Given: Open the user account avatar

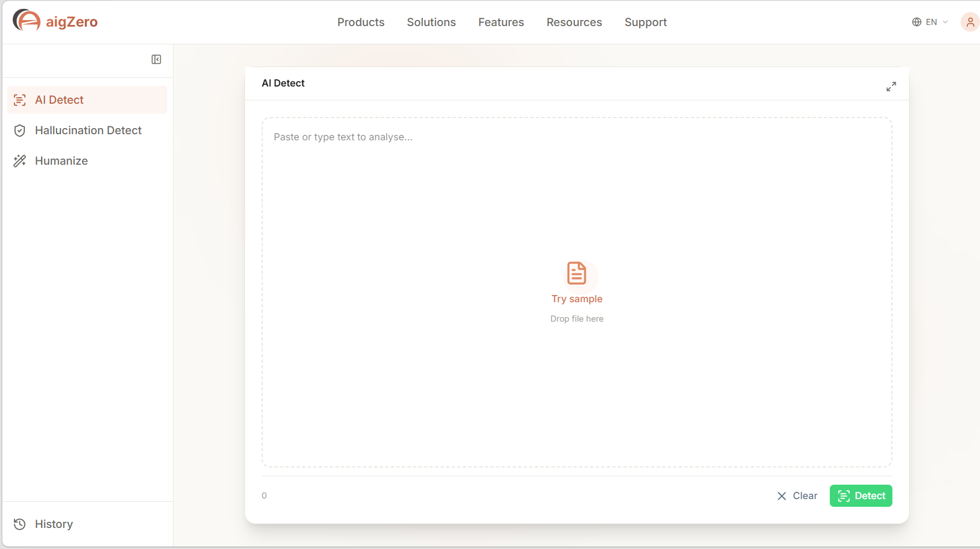Looking at the screenshot, I should [x=970, y=22].
